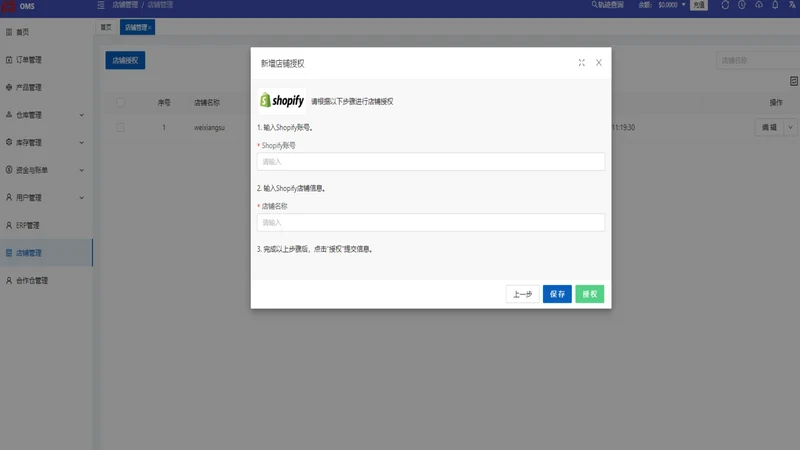Click the Shopify logo in dialog

point(282,101)
